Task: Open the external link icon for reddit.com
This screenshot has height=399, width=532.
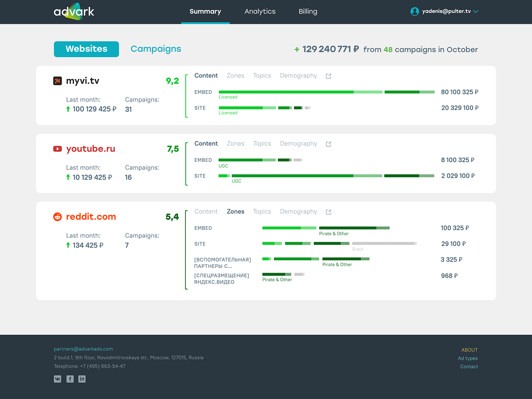Action: pos(328,211)
